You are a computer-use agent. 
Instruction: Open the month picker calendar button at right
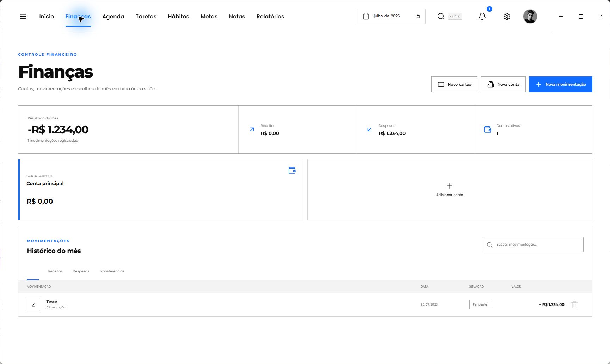418,16
